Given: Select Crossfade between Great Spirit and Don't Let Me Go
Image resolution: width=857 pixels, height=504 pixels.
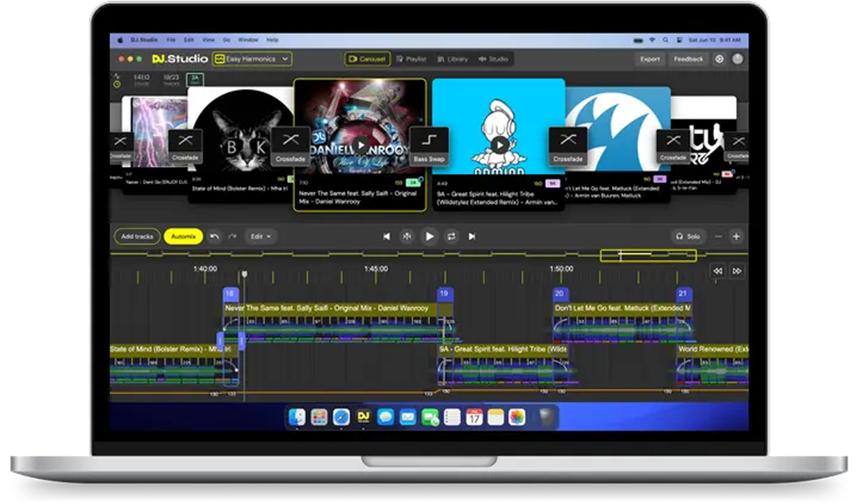Looking at the screenshot, I should [x=568, y=146].
